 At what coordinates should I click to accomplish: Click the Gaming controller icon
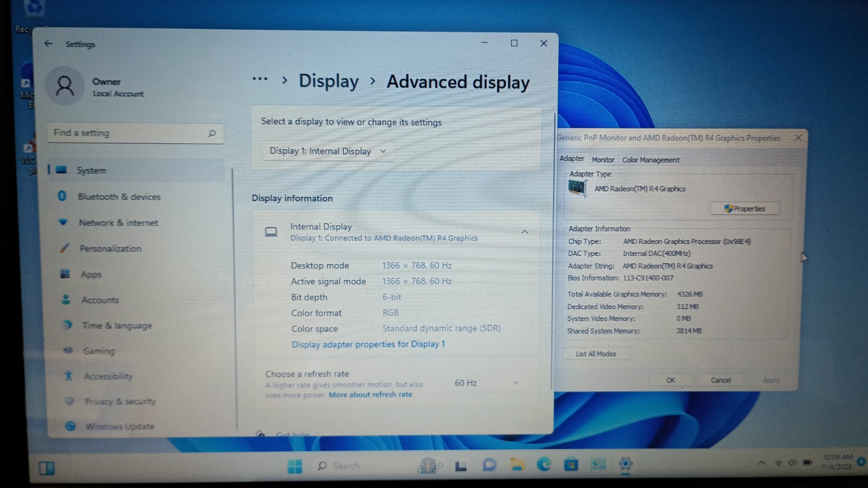[x=68, y=350]
